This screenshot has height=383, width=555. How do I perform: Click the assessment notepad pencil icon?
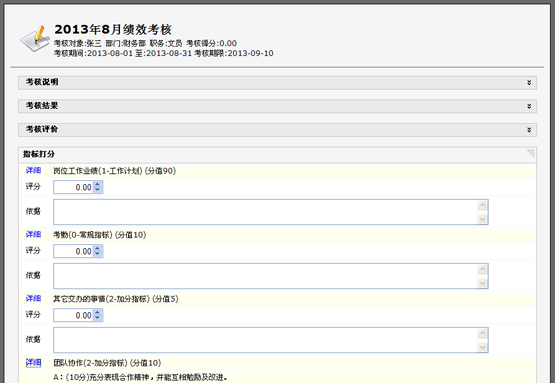tap(35, 39)
